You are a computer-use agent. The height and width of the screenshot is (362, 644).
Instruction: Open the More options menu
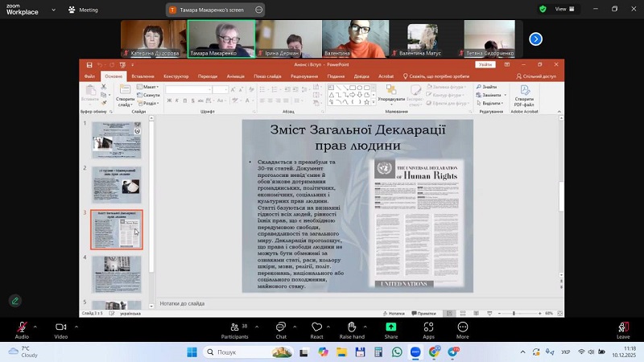point(463,327)
